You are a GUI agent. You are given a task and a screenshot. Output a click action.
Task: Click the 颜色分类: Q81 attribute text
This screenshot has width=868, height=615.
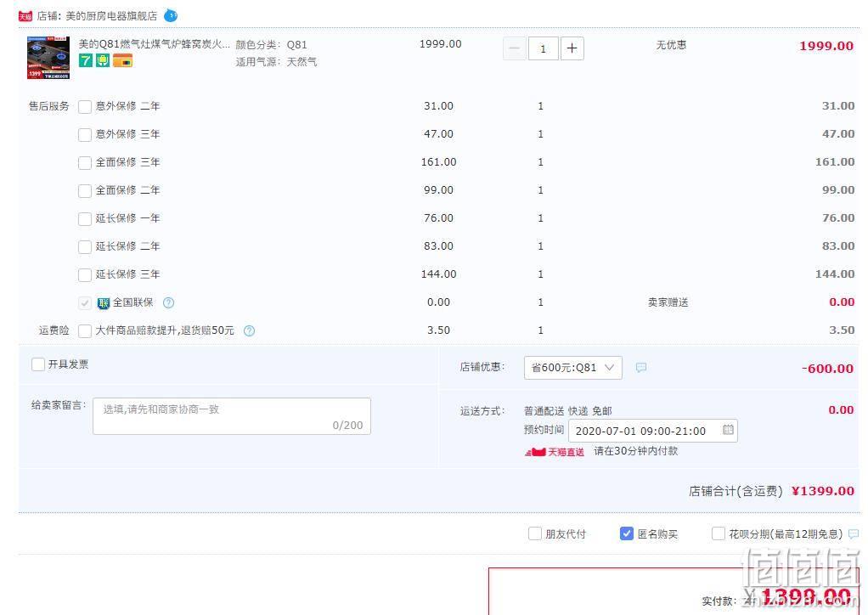pos(271,45)
